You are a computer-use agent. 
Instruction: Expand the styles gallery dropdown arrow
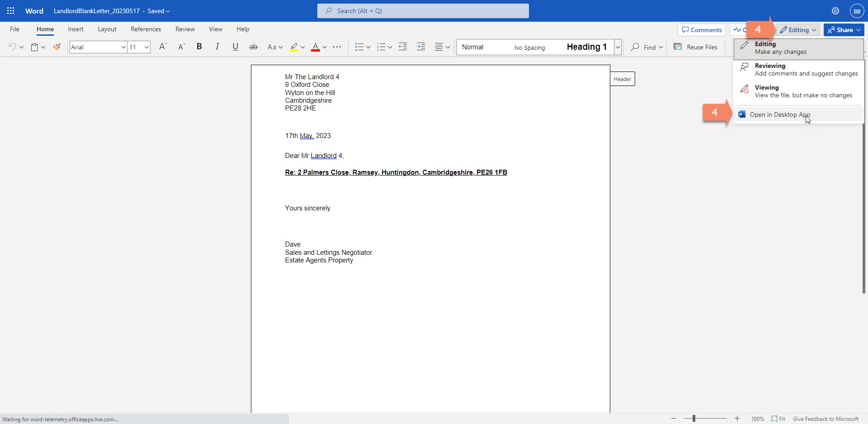click(x=618, y=47)
